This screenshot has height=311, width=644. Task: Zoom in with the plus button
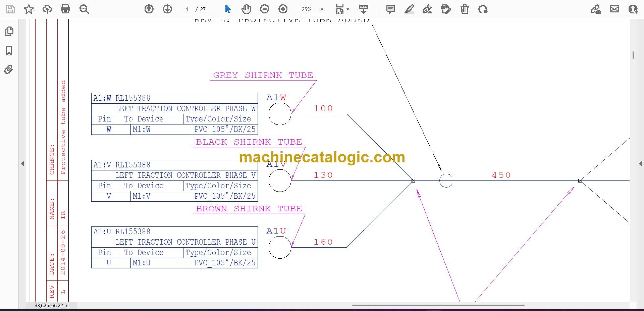click(x=283, y=9)
